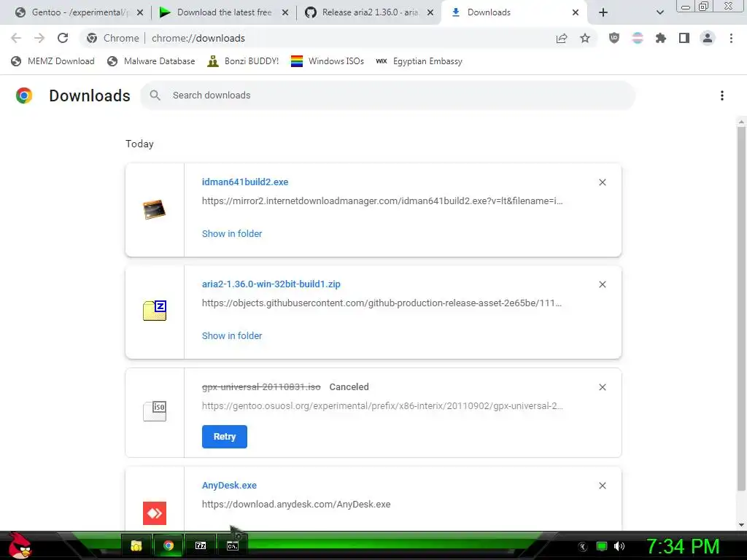Open aria2-1.36.0-win-32bit-build1.zip link
The height and width of the screenshot is (560, 747).
pos(271,284)
